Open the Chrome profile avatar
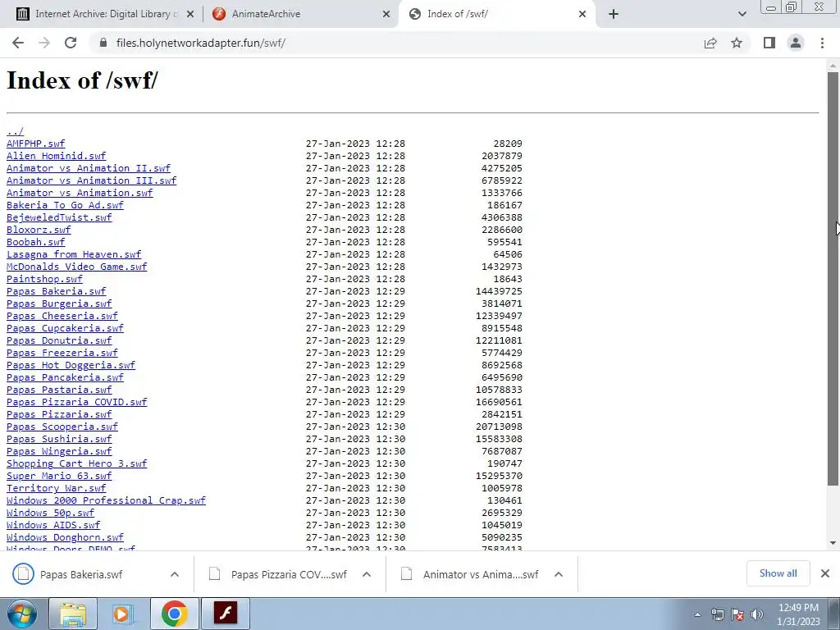 click(x=796, y=43)
